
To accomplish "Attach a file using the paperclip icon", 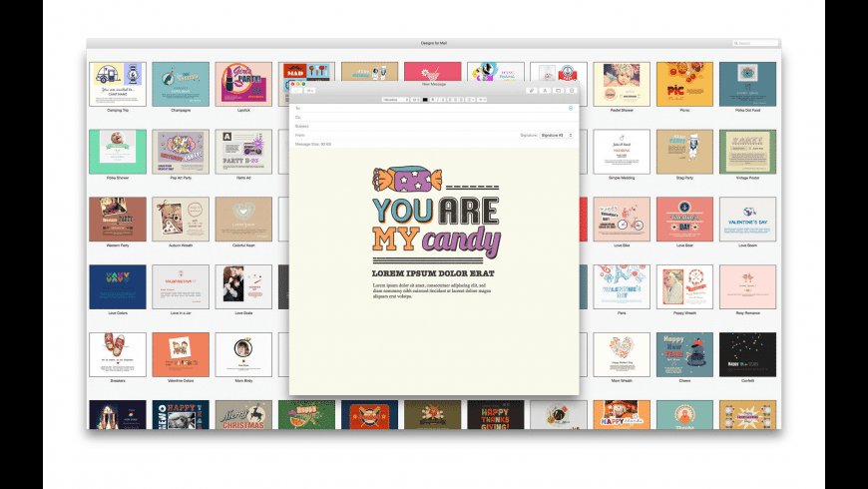I will (x=532, y=90).
